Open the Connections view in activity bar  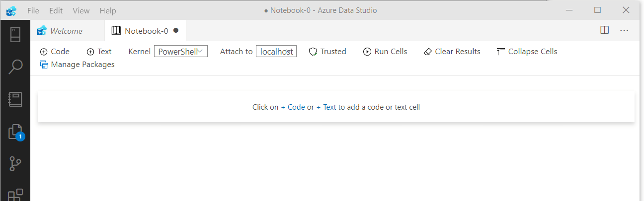[15, 35]
